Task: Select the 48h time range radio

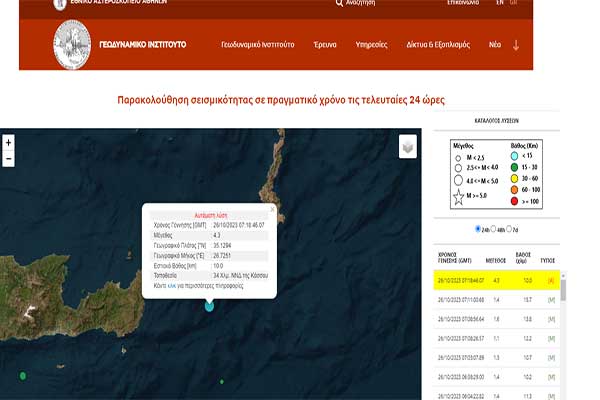Action: pos(494,229)
